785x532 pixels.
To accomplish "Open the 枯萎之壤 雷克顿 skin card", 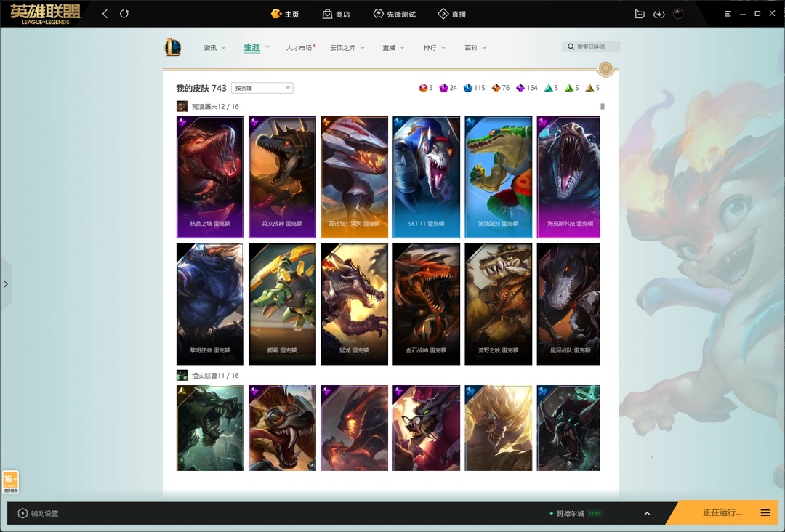I will 210,177.
